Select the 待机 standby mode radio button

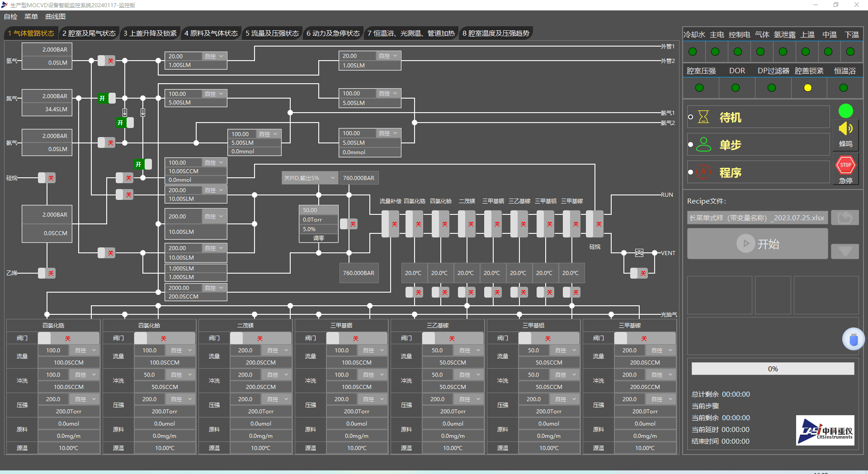[690, 117]
